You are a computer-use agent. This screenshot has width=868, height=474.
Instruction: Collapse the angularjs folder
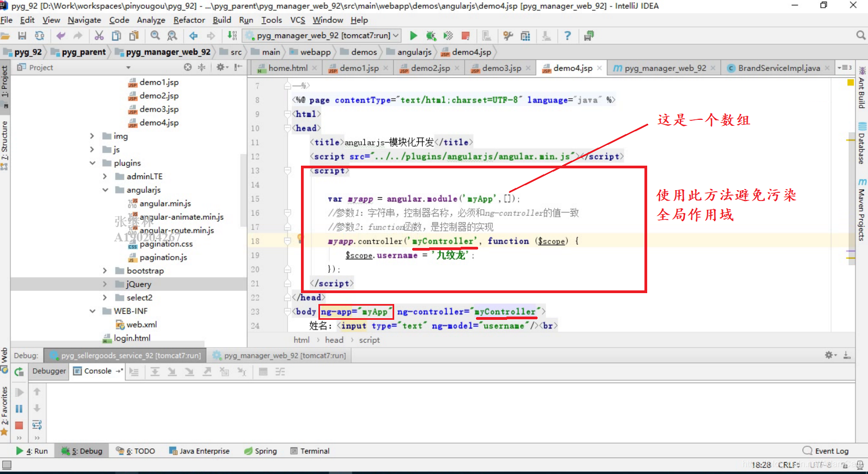point(105,190)
